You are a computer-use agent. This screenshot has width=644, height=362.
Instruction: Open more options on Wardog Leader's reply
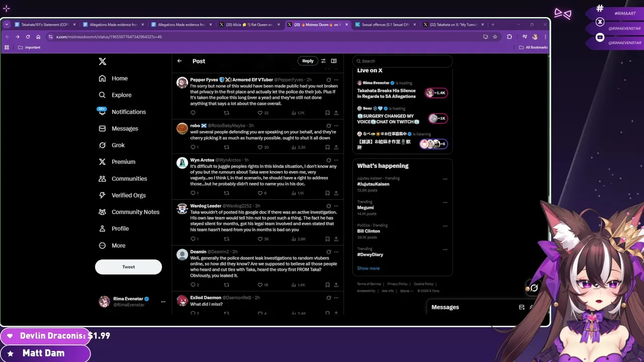(x=336, y=206)
